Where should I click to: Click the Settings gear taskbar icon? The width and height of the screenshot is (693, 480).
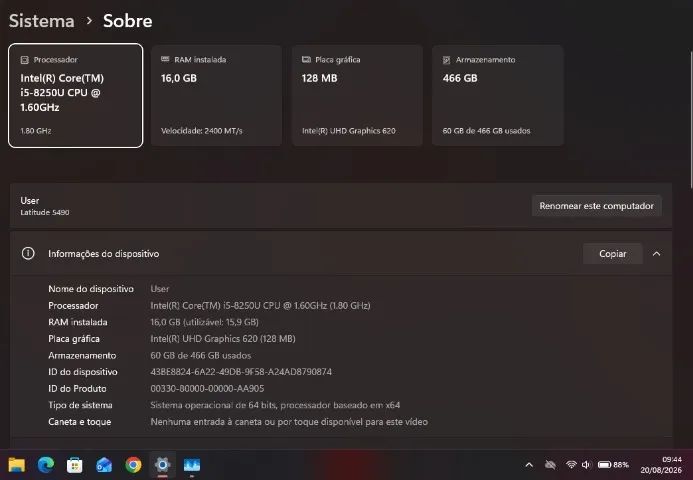pyautogui.click(x=162, y=465)
